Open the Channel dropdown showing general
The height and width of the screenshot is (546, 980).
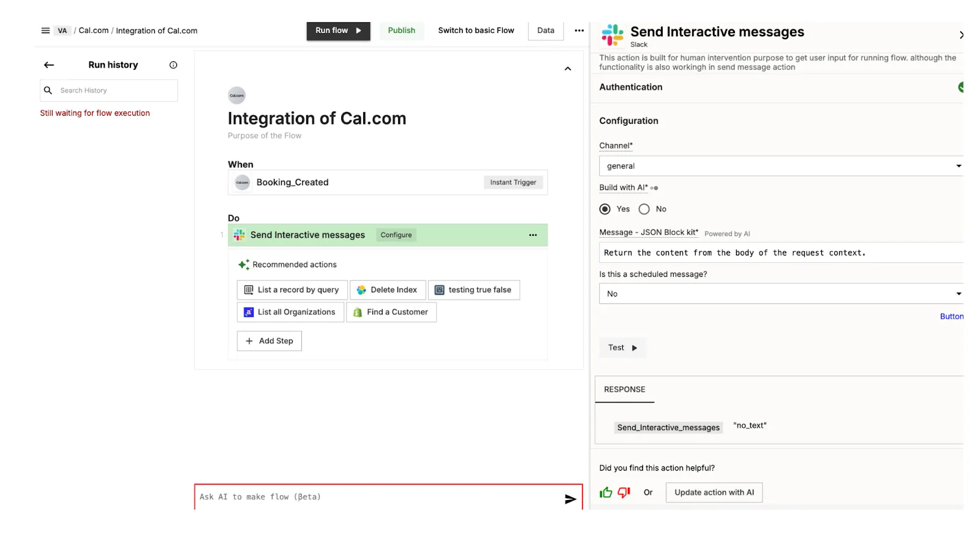point(780,166)
